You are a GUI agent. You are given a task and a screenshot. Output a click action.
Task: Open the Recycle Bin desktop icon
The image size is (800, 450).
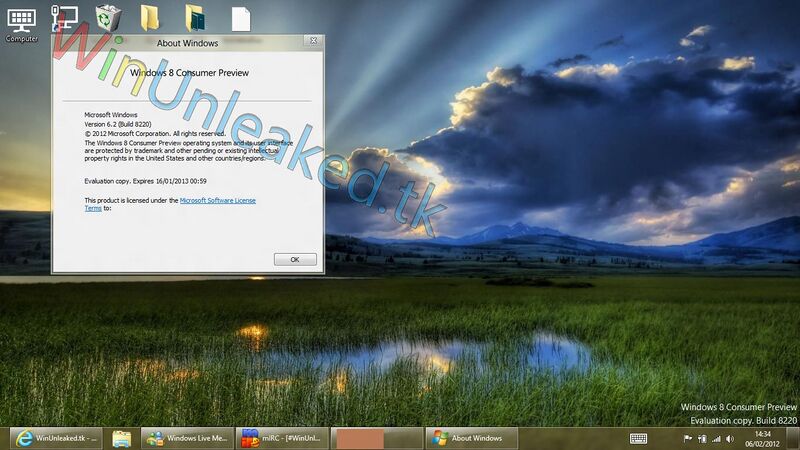click(x=108, y=18)
